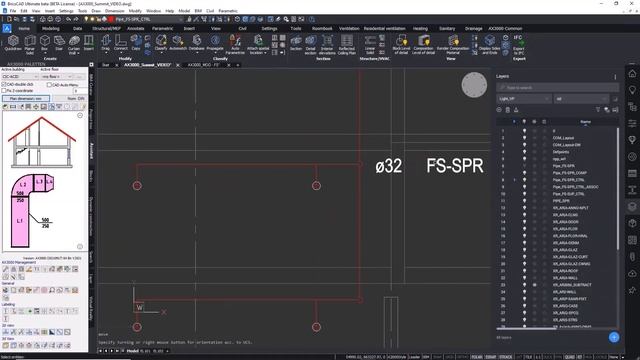Toggle the CAD Auto Menu checkbox
This screenshot has height=360, width=640.
click(49, 85)
